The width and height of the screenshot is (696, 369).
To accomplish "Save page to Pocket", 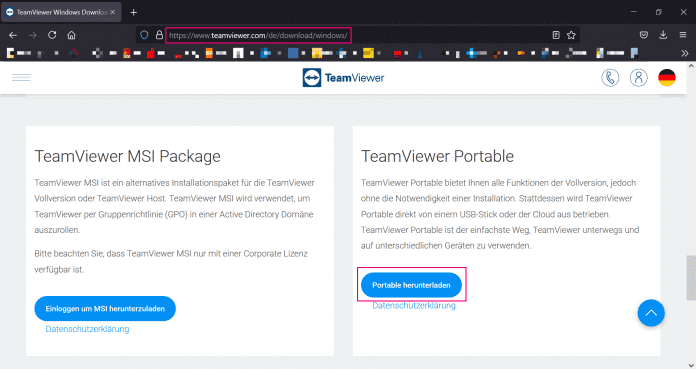I will tap(644, 35).
